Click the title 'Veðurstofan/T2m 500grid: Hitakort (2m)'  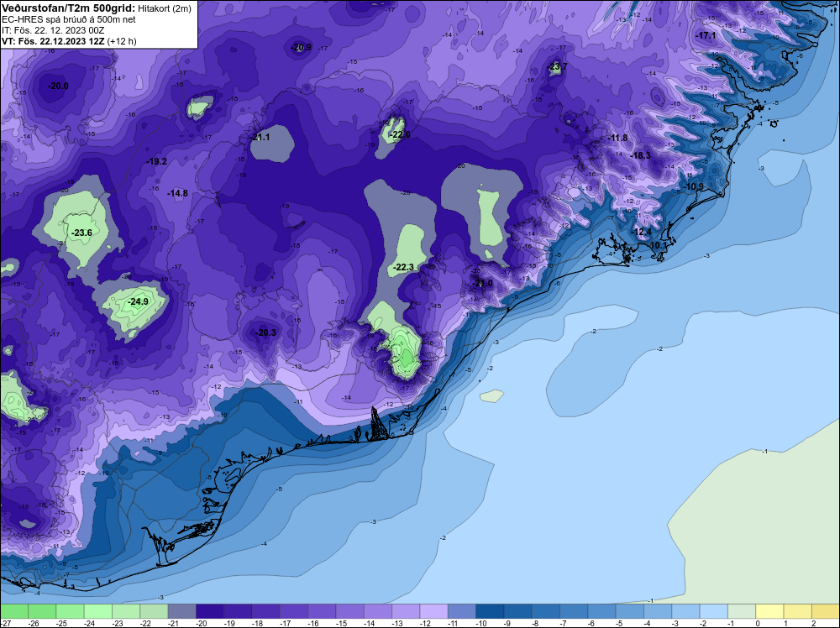pyautogui.click(x=97, y=8)
